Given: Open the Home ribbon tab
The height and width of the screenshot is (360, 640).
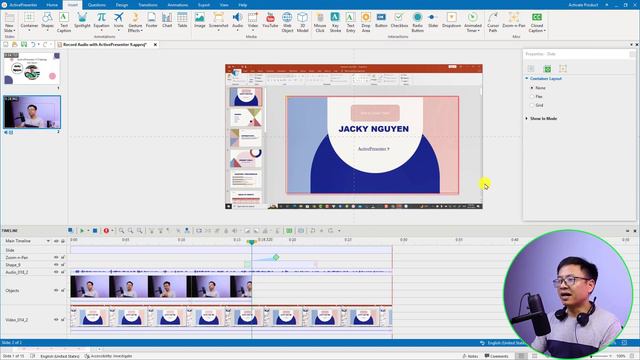Looking at the screenshot, I should click(x=52, y=5).
